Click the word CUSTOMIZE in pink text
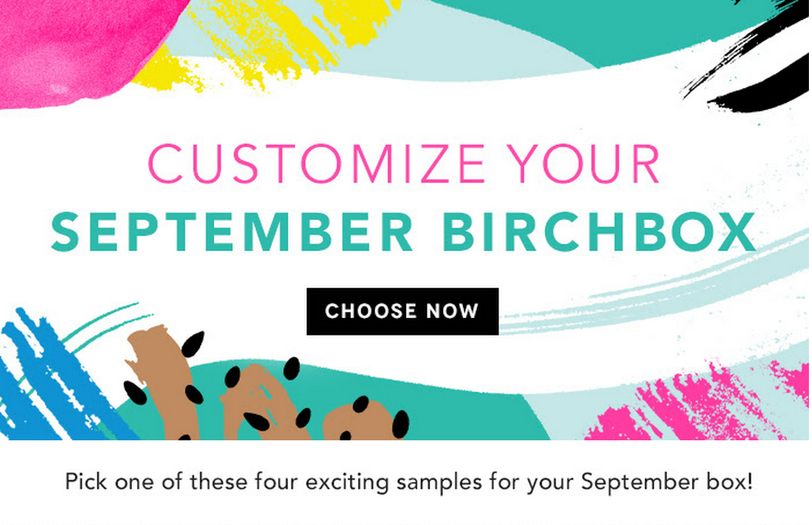The image size is (812, 525). tap(317, 163)
